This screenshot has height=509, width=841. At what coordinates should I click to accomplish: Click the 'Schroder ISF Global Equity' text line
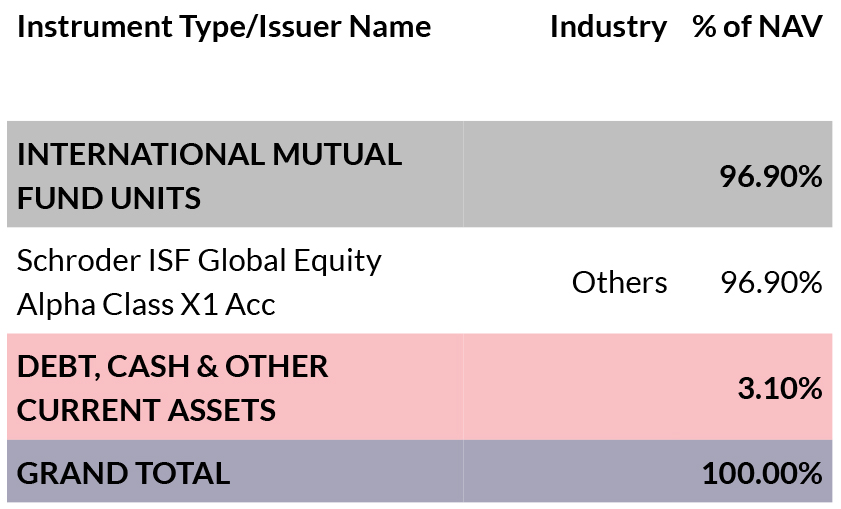(199, 261)
